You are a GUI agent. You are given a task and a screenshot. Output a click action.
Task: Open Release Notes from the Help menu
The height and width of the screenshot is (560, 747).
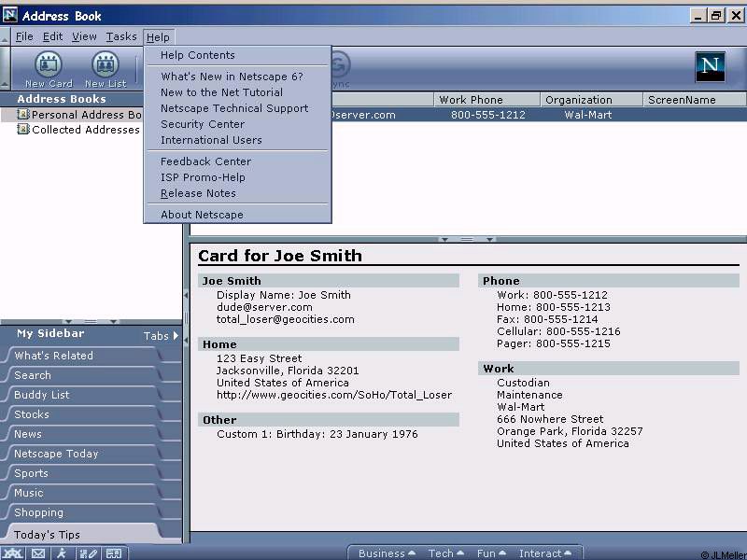click(237, 193)
